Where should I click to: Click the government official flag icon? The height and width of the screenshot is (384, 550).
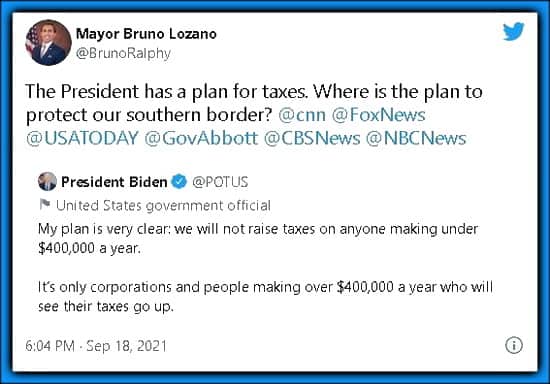click(x=45, y=204)
